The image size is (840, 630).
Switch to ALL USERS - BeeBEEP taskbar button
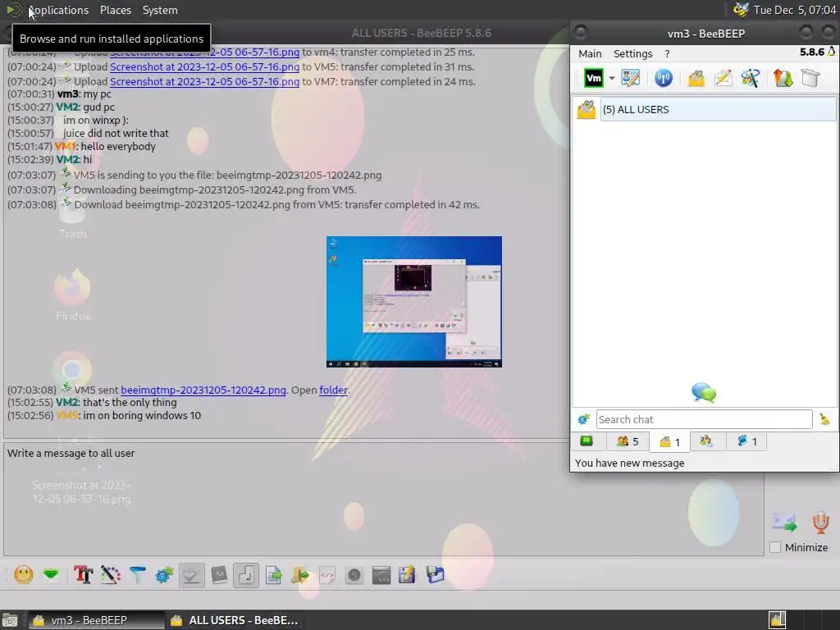(x=235, y=620)
